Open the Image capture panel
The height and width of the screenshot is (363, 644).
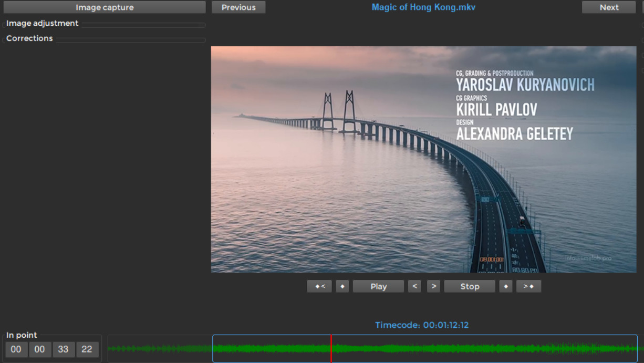[x=105, y=7]
